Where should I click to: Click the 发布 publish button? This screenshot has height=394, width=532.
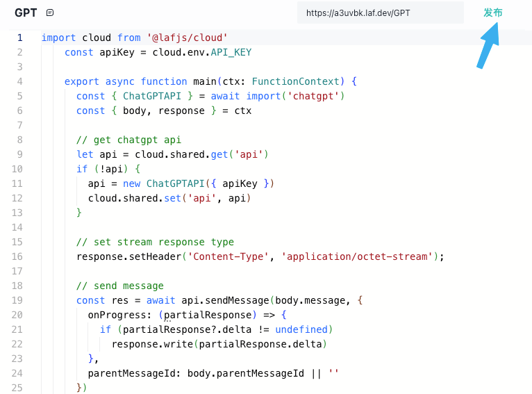click(x=493, y=13)
